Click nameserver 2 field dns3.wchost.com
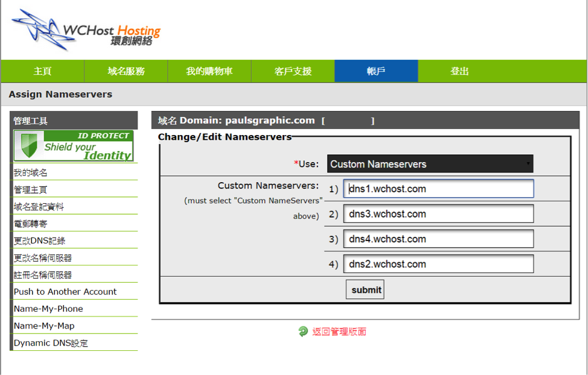The height and width of the screenshot is (375, 588). (x=438, y=214)
